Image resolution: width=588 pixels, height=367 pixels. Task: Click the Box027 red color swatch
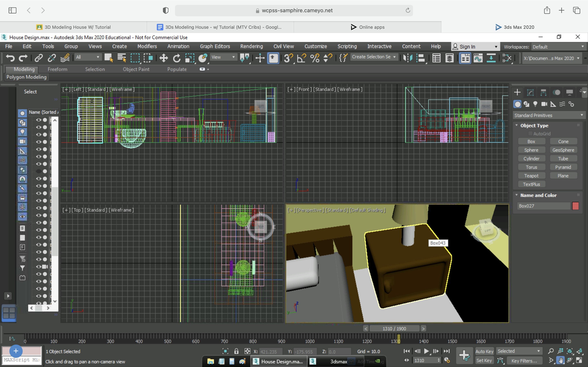[x=575, y=206]
